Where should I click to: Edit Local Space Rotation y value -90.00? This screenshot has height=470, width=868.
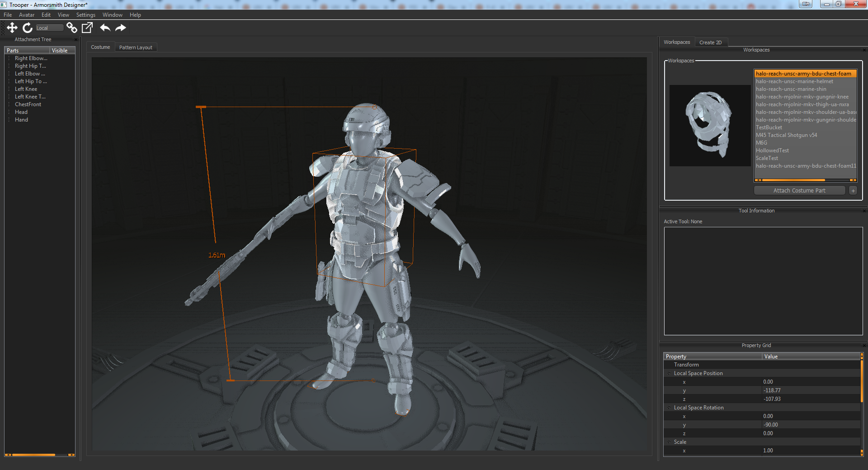(811, 425)
